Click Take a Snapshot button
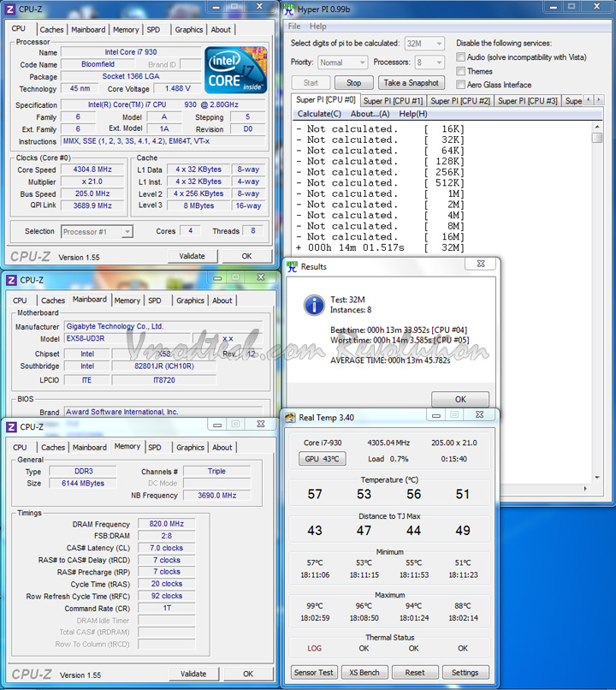616x690 pixels. tap(412, 83)
